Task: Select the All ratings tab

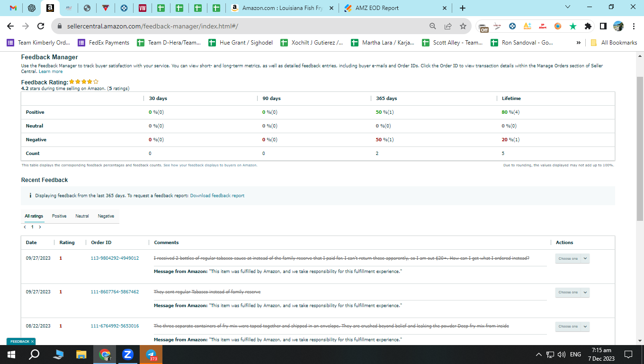Action: [34, 216]
